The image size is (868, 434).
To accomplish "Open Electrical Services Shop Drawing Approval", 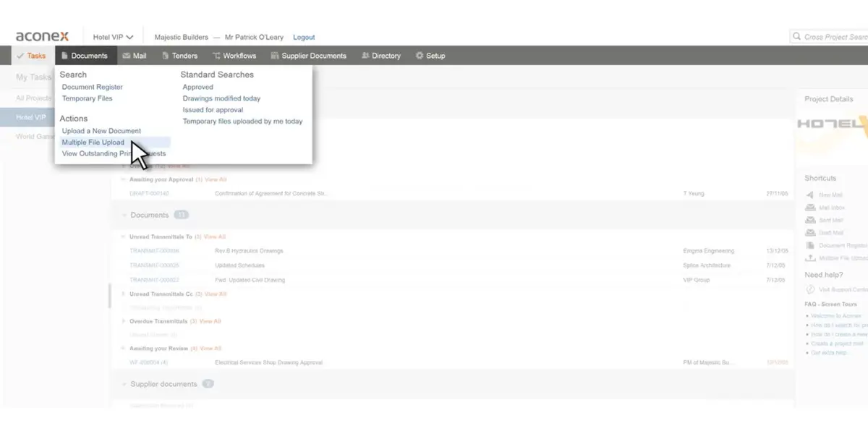I will pyautogui.click(x=268, y=362).
